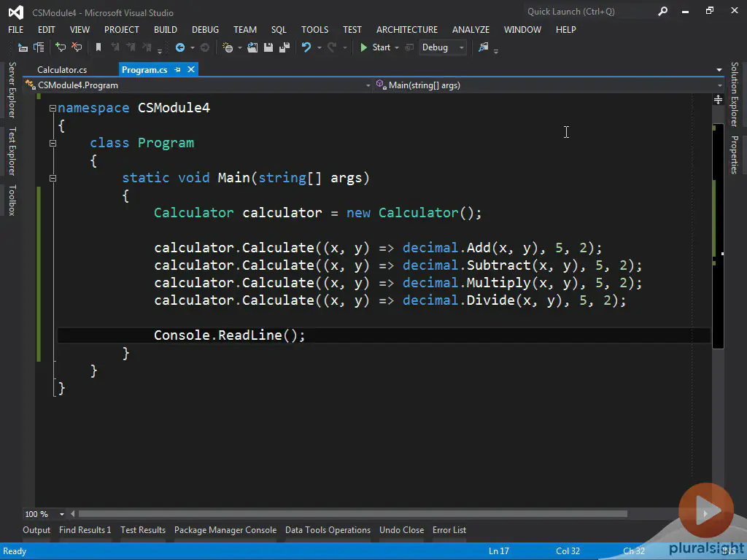This screenshot has height=560, width=747.
Task: Click the Navigate Backward icon
Action: click(x=180, y=47)
